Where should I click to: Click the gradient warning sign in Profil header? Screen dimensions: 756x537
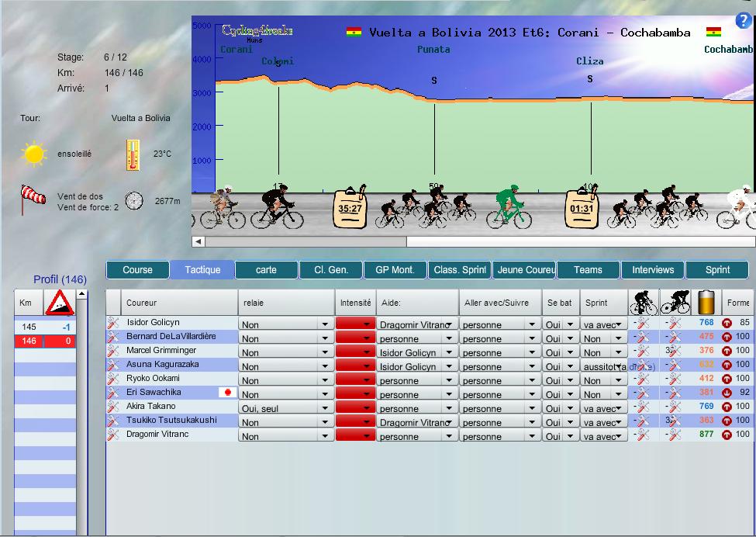[x=59, y=303]
